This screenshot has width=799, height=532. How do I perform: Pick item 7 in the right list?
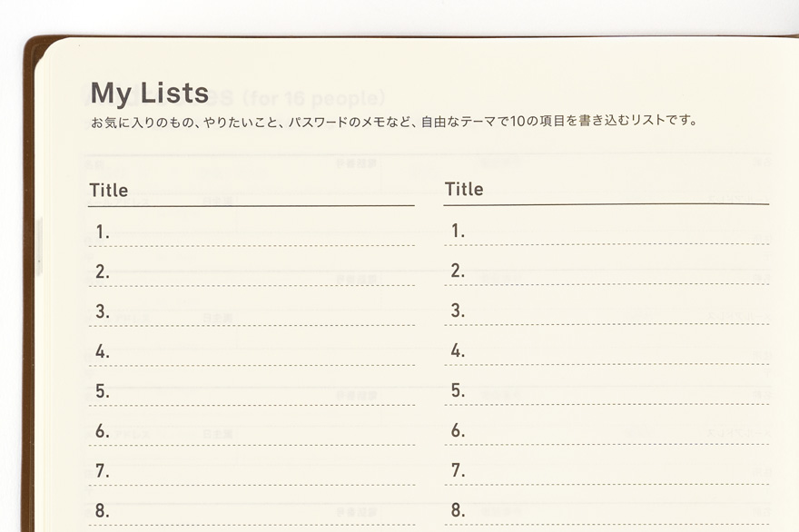(x=607, y=471)
